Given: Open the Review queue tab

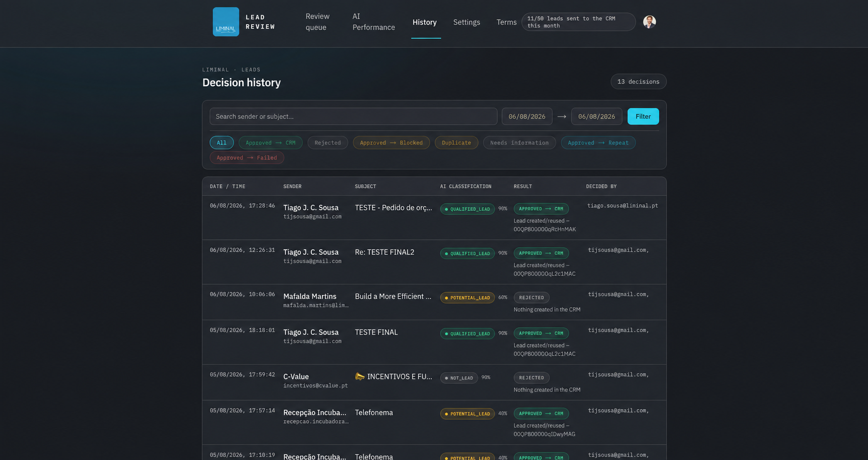Looking at the screenshot, I should coord(317,22).
